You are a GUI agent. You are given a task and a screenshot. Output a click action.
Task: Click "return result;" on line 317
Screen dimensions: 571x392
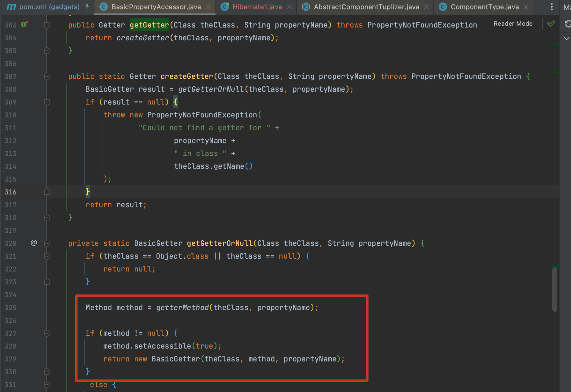click(x=116, y=205)
